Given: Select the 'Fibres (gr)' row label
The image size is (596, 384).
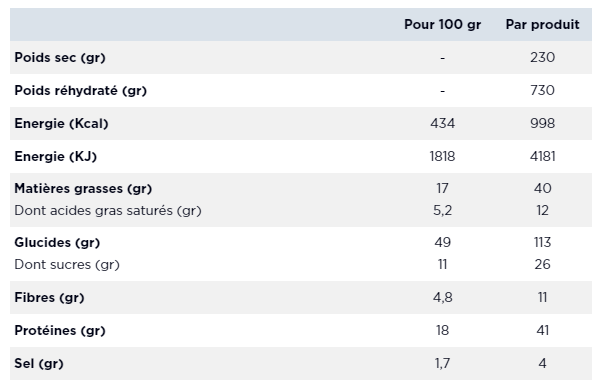Looking at the screenshot, I should 49,297.
